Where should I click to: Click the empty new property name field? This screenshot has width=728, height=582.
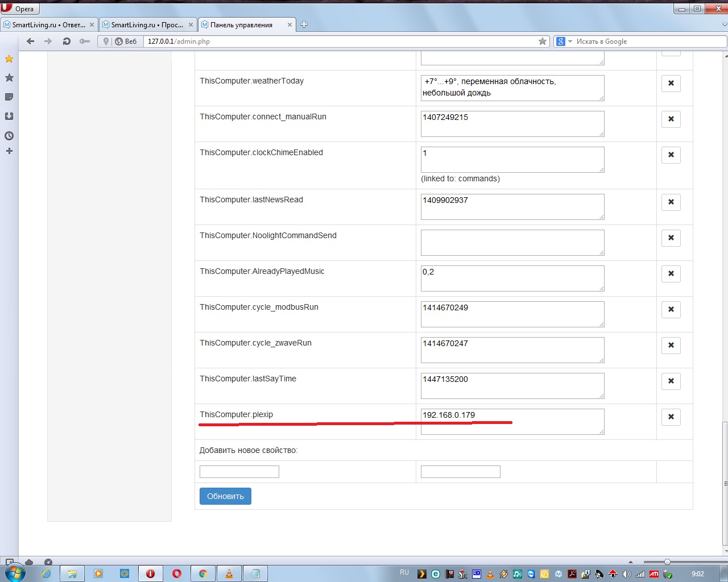pyautogui.click(x=239, y=471)
